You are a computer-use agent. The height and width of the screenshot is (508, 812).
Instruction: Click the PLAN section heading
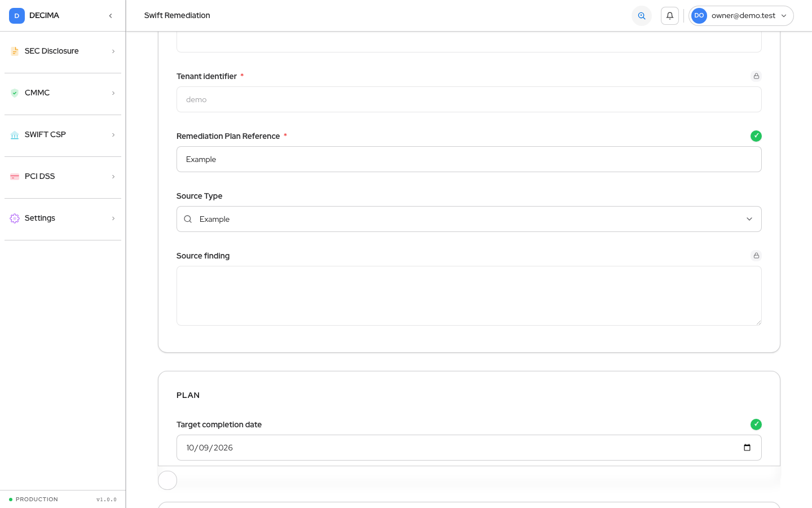(188, 395)
